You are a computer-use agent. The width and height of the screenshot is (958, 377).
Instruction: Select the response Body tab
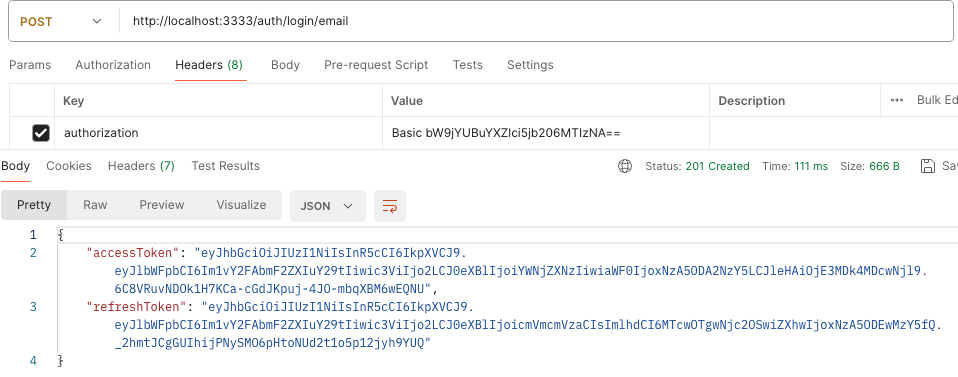(x=15, y=166)
